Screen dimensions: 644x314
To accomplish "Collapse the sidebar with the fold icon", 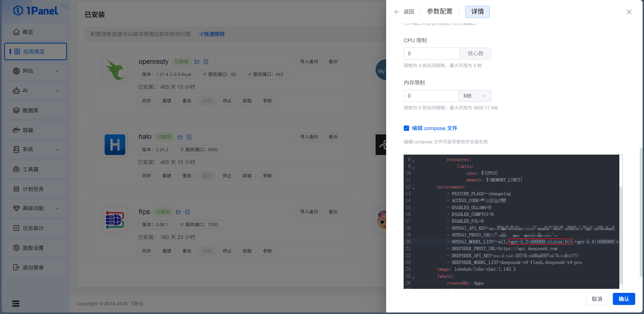I will pos(16,304).
